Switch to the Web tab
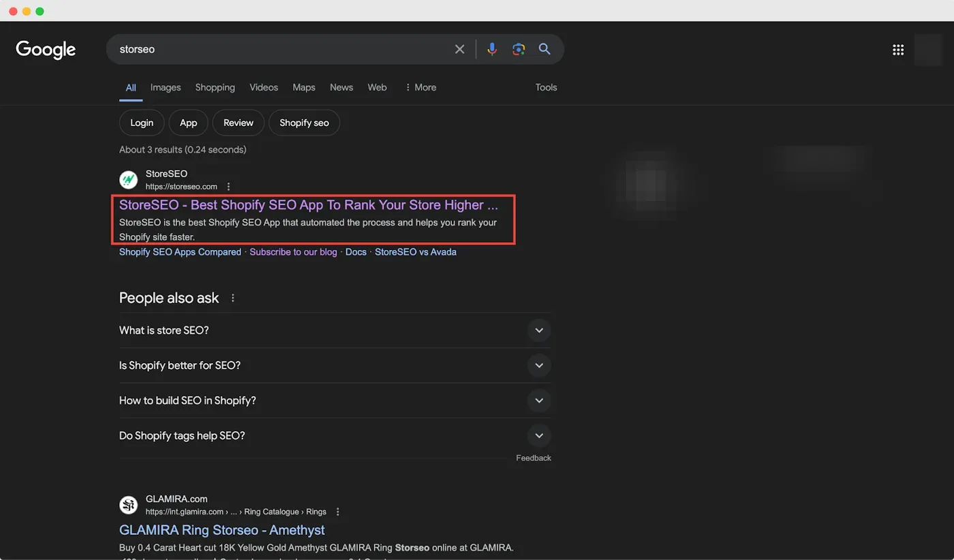This screenshot has height=560, width=954. pyautogui.click(x=377, y=87)
